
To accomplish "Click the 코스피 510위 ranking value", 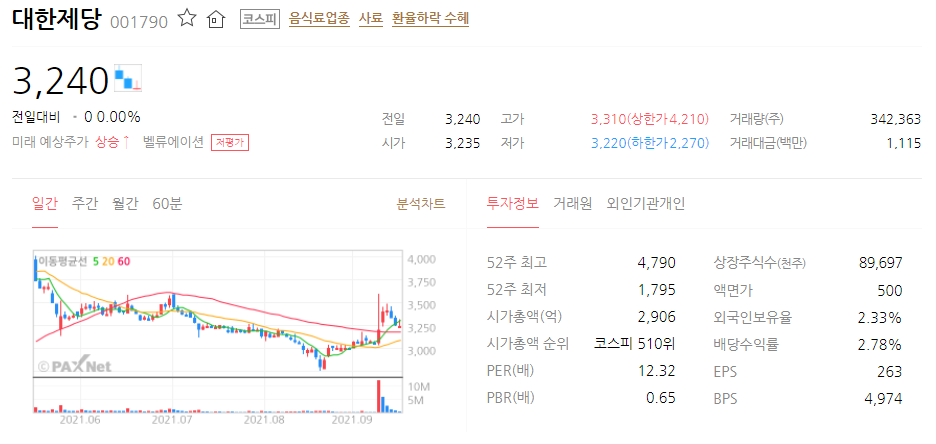I will [635, 344].
